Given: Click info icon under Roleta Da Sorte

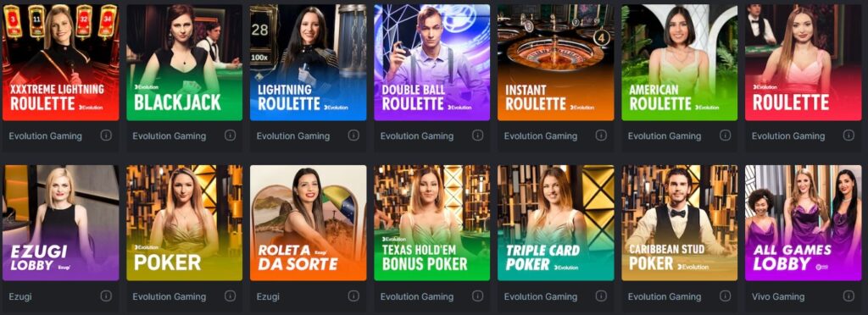Looking at the screenshot, I should pos(353,296).
